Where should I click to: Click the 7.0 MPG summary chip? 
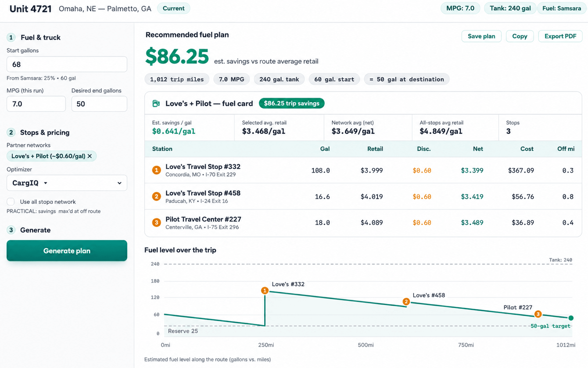point(232,79)
